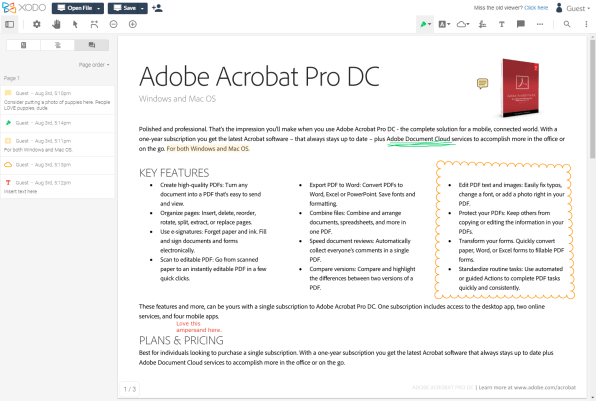Image resolution: width=596 pixels, height=401 pixels.
Task: Open the view settings gear
Action: pyautogui.click(x=36, y=24)
